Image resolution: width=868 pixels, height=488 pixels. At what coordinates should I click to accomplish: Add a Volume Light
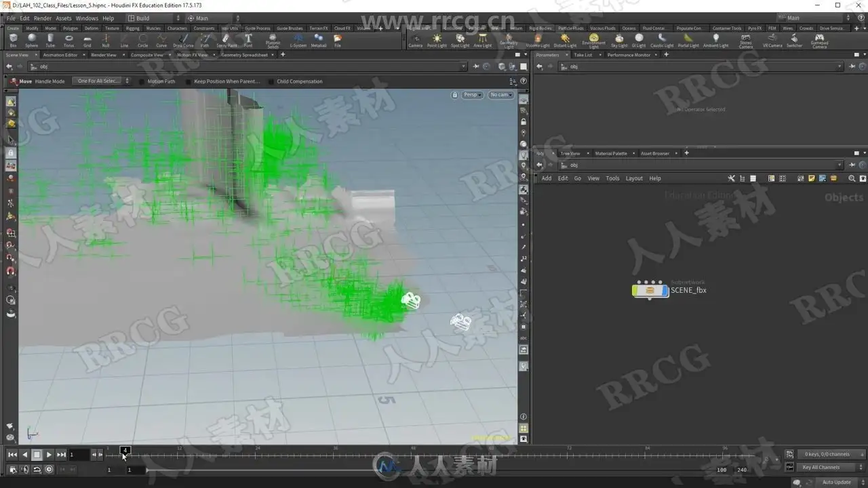(x=538, y=41)
